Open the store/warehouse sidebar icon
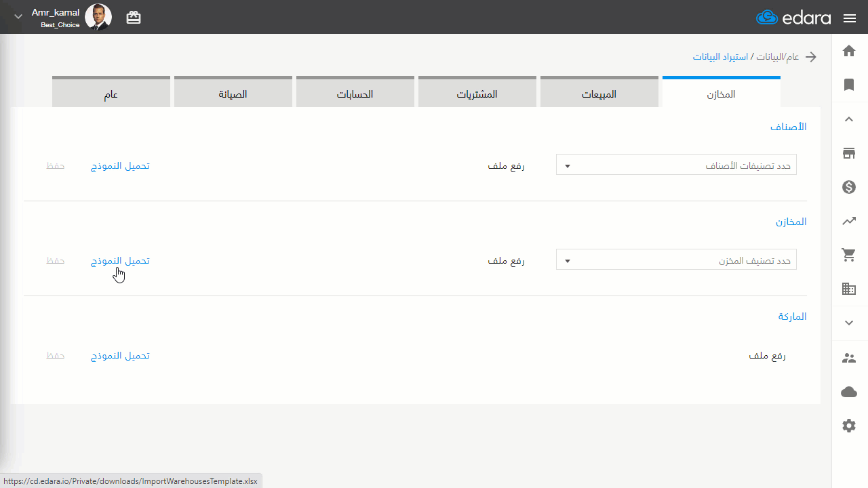868x488 pixels. tap(849, 153)
